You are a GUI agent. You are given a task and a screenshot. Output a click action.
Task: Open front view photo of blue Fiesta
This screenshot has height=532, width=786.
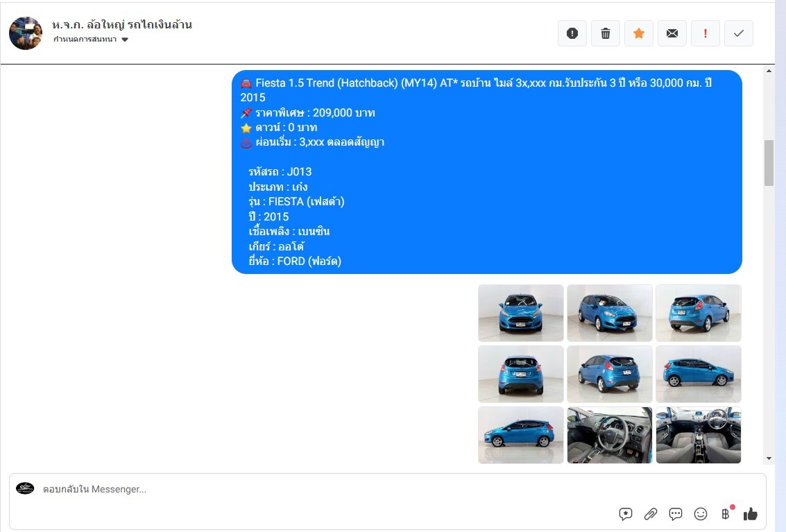(x=521, y=313)
